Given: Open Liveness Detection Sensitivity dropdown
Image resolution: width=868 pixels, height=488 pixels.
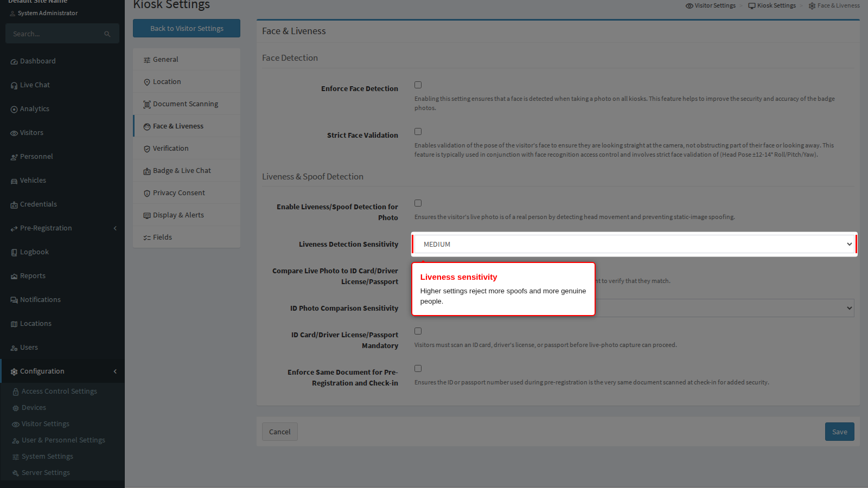Looking at the screenshot, I should coord(634,245).
